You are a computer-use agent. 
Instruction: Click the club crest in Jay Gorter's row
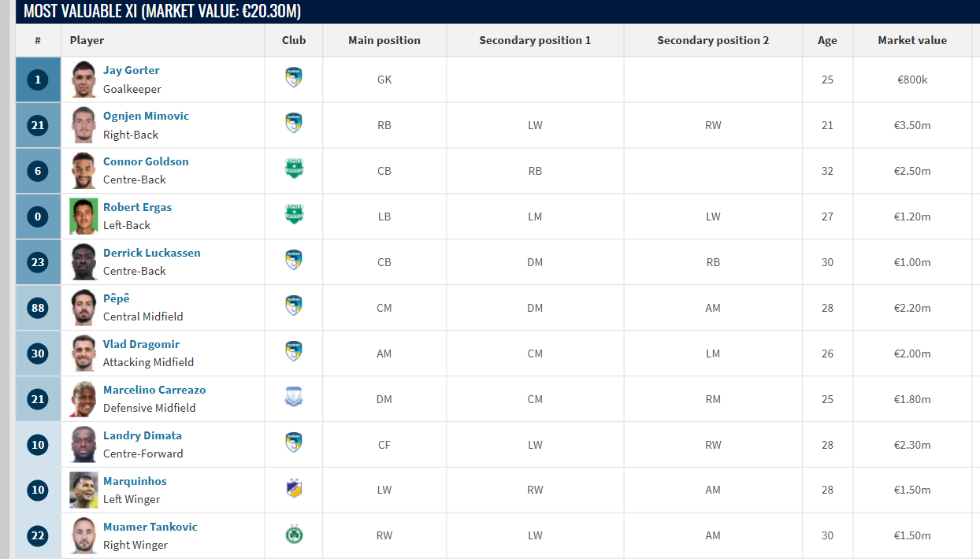click(294, 78)
